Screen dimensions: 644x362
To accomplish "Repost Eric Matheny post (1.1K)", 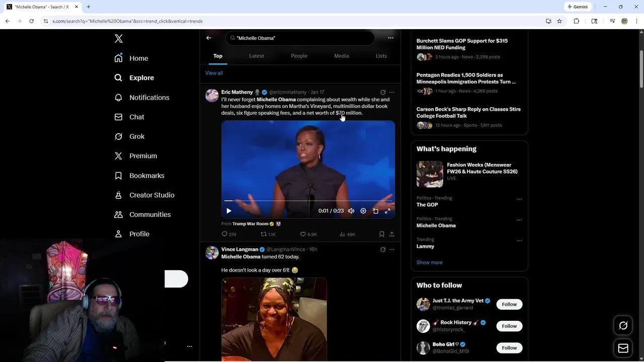I will tap(268, 234).
